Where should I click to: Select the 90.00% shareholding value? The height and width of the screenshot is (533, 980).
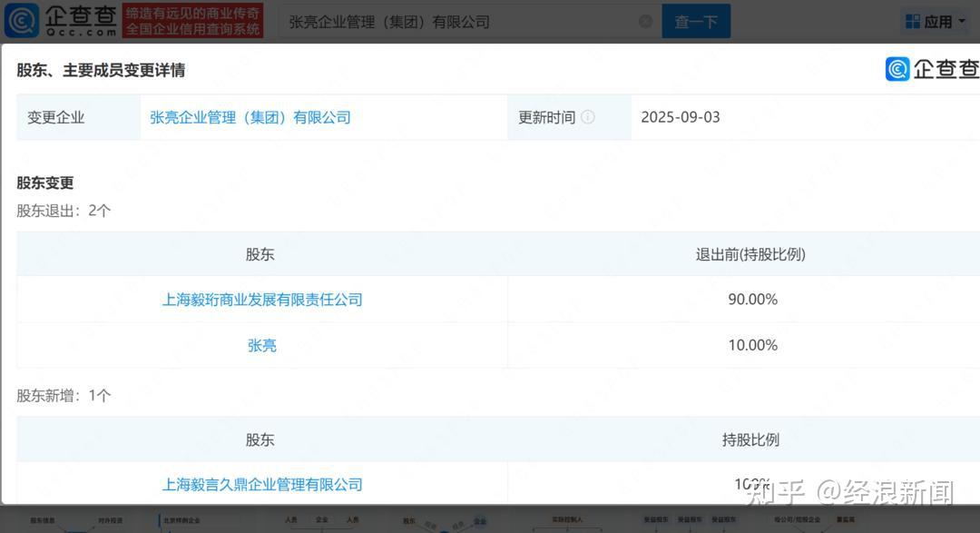click(x=752, y=300)
